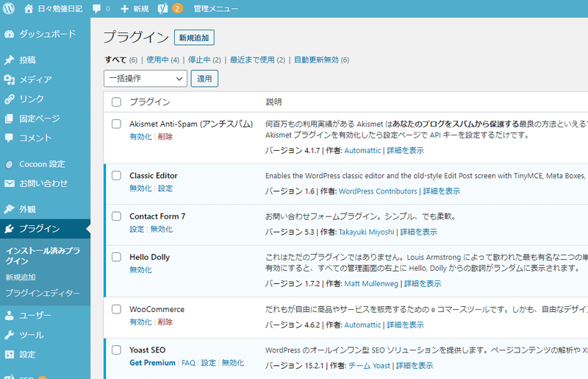Open the Yoast SEO icon in admin bar
Image resolution: width=588 pixels, height=379 pixels.
(162, 8)
